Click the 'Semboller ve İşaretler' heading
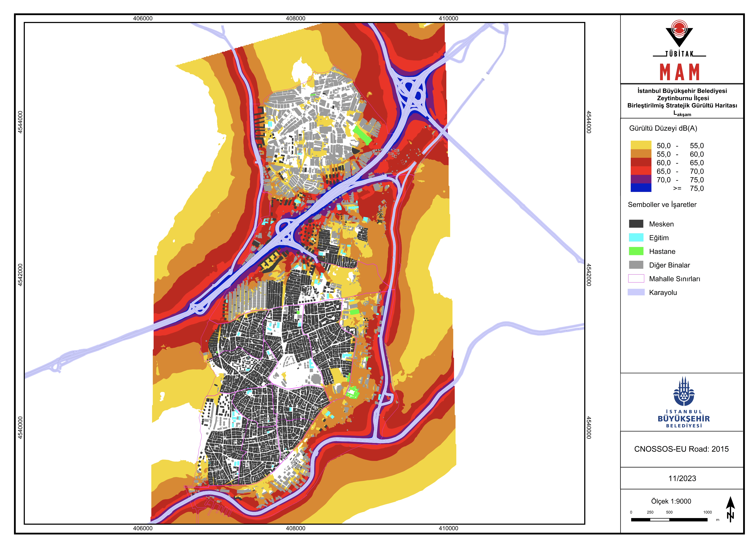This screenshot has height=546, width=756. 662,205
